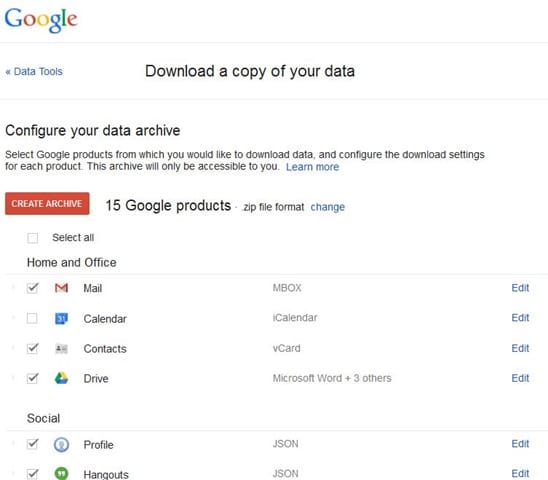Screen dimensions: 548x480
Task: Edit Drive export settings
Action: point(520,378)
